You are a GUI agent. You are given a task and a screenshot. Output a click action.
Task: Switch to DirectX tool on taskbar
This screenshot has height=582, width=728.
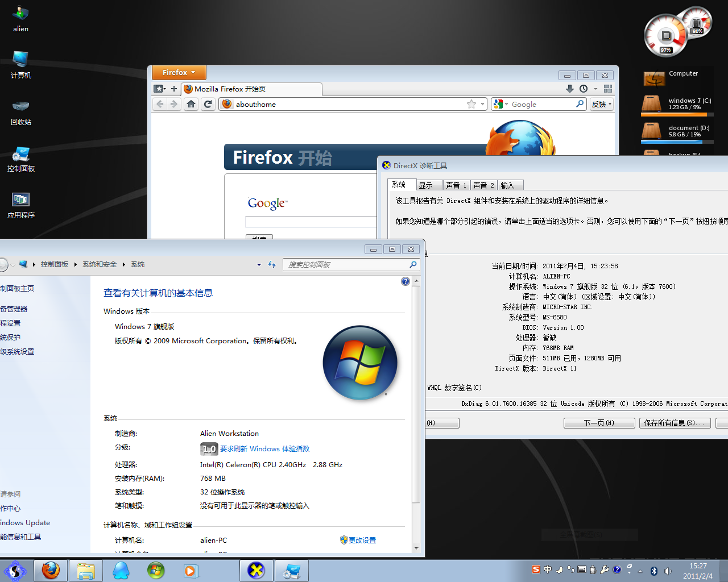pos(256,571)
